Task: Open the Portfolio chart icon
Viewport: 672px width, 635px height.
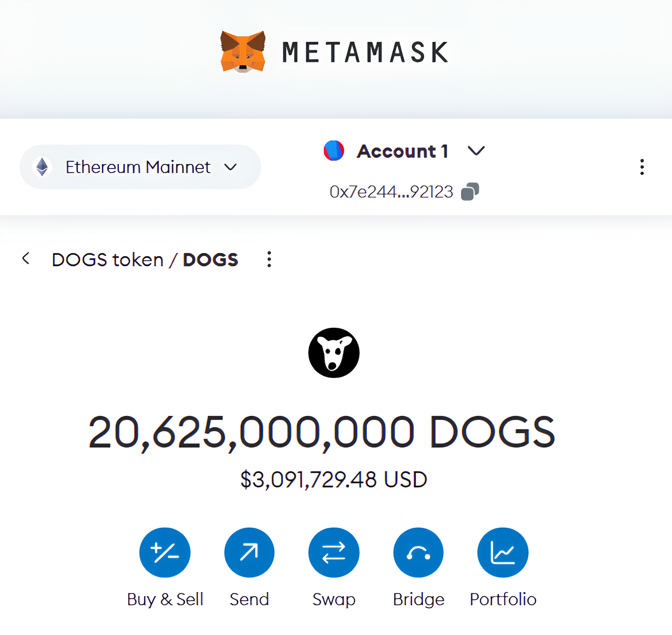Action: click(502, 553)
